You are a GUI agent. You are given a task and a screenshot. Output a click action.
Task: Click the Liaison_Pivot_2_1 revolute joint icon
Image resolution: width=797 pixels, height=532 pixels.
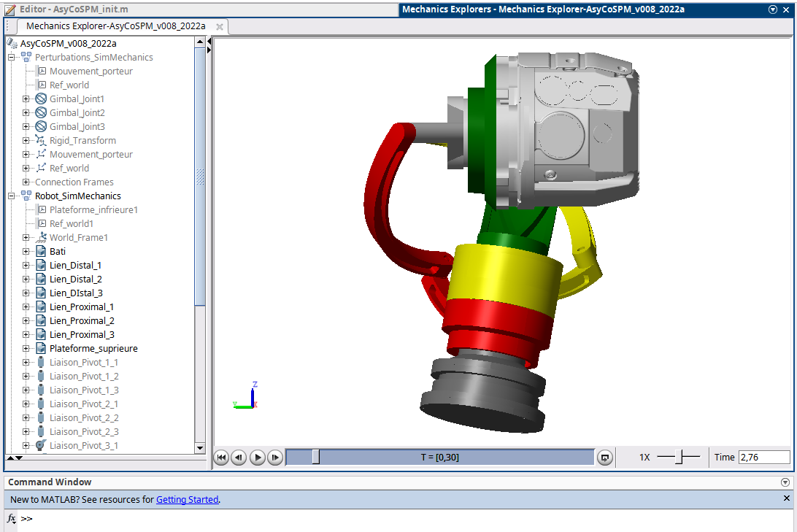click(x=41, y=404)
